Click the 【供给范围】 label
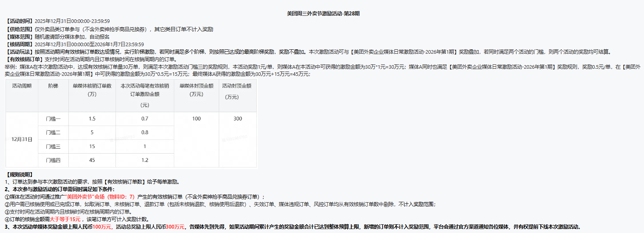 [19, 29]
